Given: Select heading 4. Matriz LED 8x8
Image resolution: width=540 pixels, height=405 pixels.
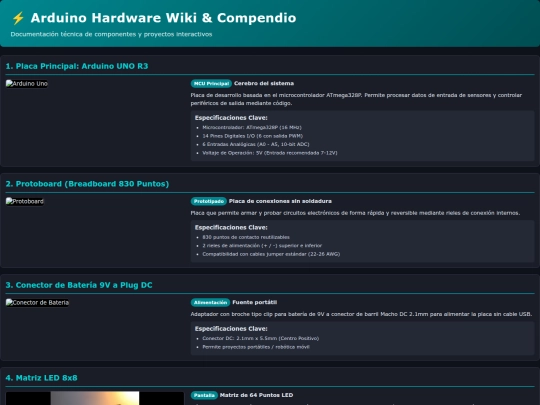Looking at the screenshot, I should [x=41, y=378].
